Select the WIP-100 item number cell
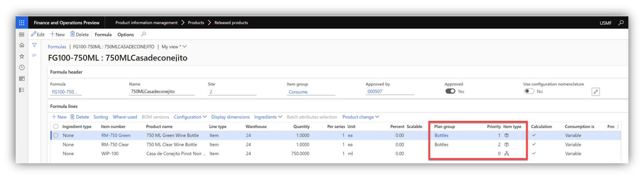The height and width of the screenshot is (179, 644). pos(110,154)
